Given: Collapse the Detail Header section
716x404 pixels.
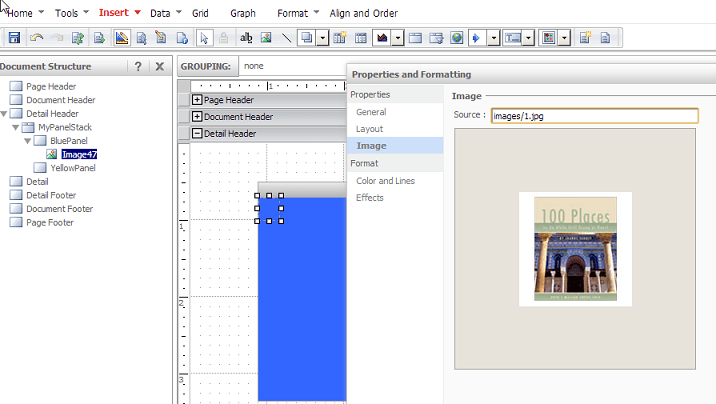Looking at the screenshot, I should point(197,134).
